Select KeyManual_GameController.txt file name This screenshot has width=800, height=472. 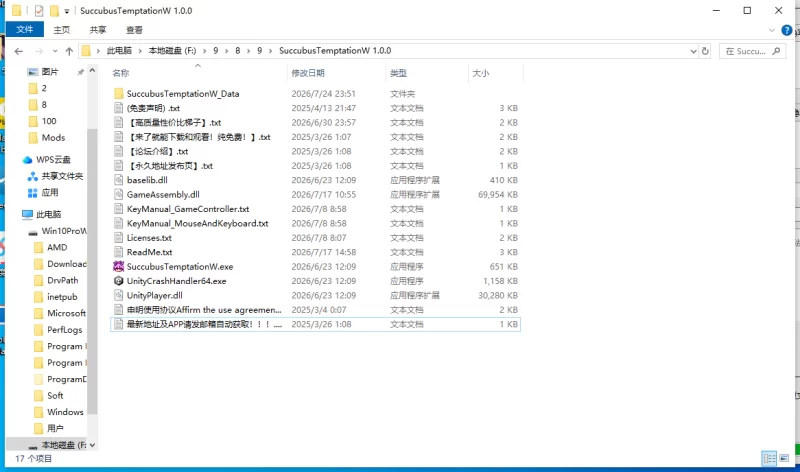pos(188,209)
